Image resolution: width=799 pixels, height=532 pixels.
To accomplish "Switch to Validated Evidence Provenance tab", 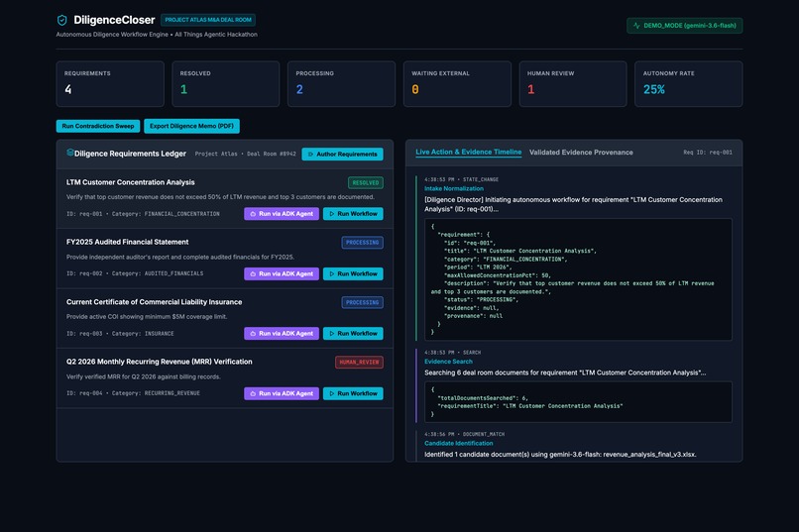I will click(581, 153).
